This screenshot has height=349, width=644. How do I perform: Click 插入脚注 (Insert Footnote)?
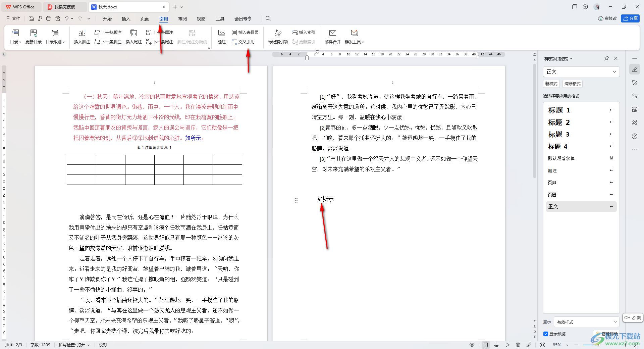point(82,37)
